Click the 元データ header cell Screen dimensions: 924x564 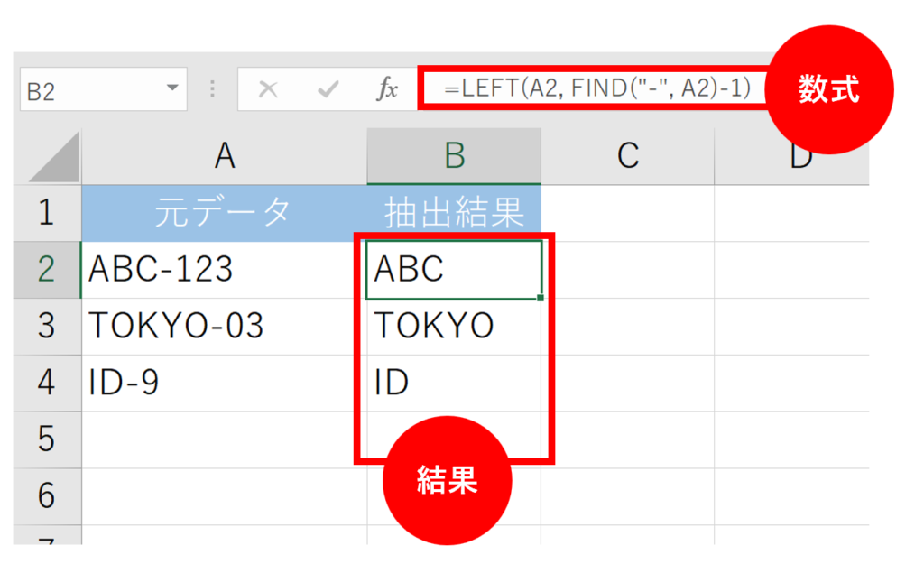(224, 213)
